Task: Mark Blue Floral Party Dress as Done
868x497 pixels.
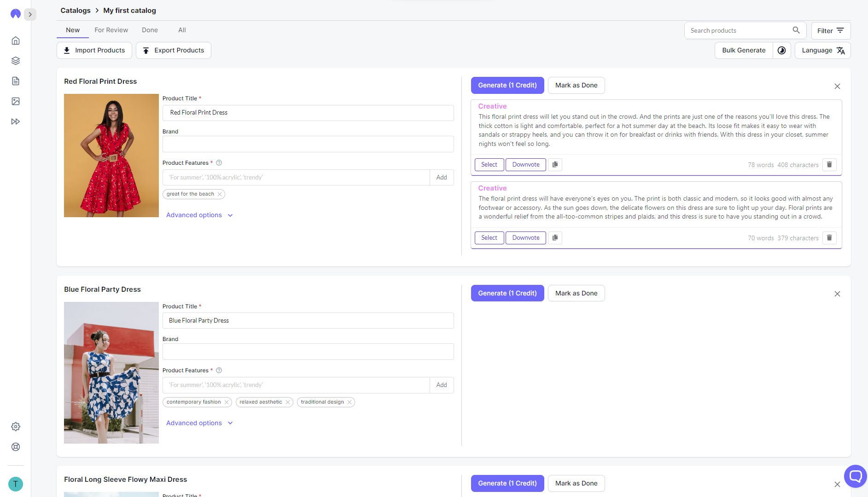Action: pos(576,293)
